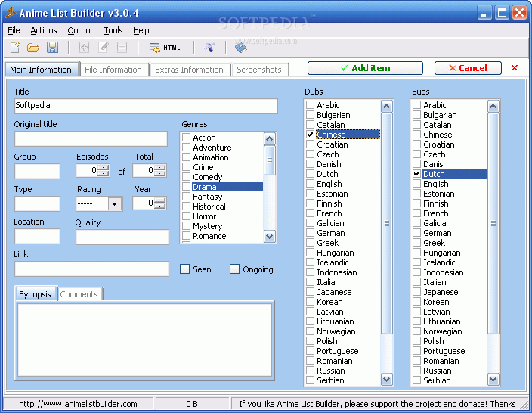Click the Group input field
The width and height of the screenshot is (532, 413).
click(37, 171)
